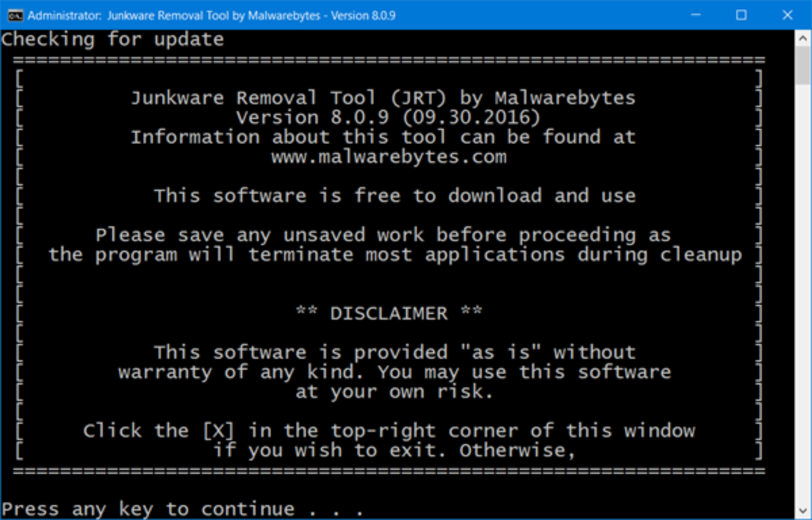Screen dimensions: 812x520
Task: Click the ** DISCLAIMER ** heading
Action: point(388,313)
